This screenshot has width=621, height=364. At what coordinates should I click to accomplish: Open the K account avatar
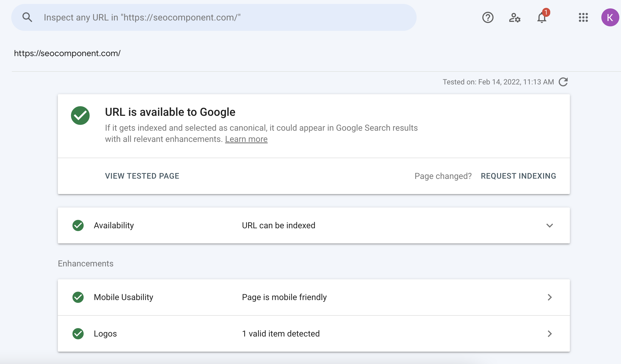tap(610, 17)
